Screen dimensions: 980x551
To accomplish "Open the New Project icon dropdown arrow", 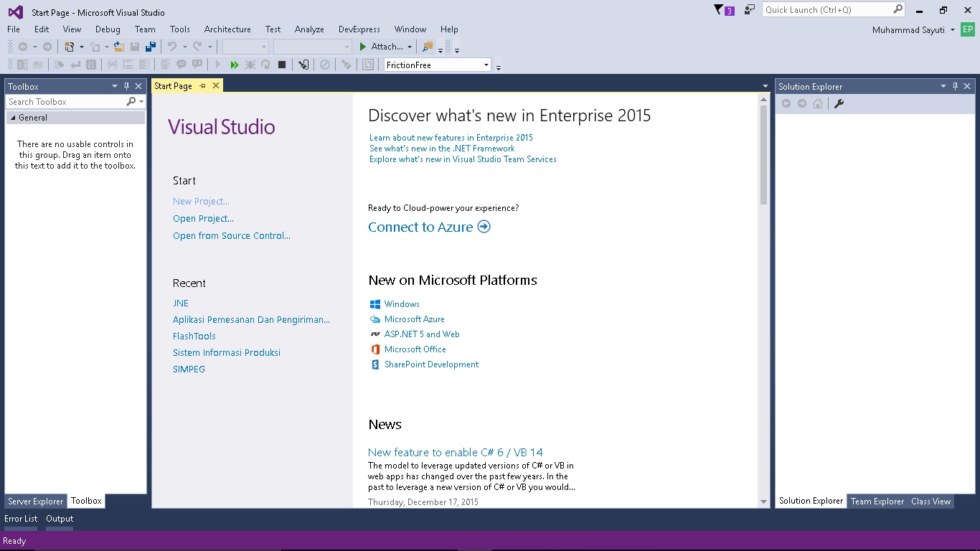I will tap(81, 47).
